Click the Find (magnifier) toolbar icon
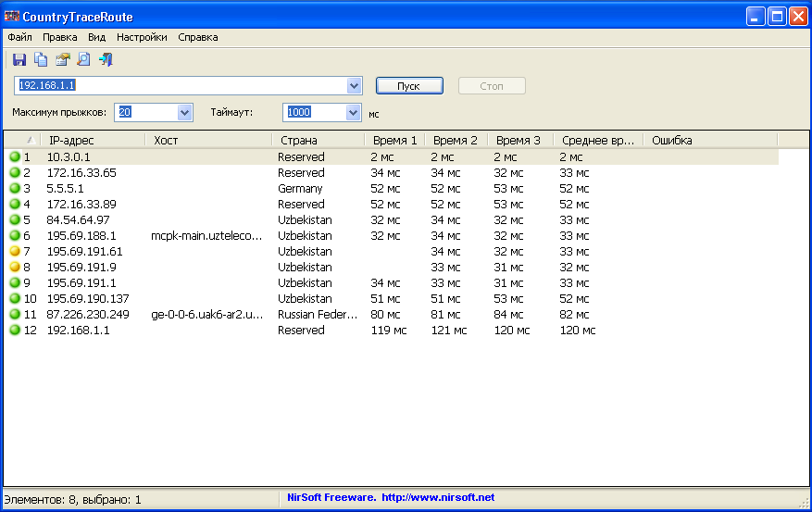Viewport: 812px width, 512px height. coord(83,60)
